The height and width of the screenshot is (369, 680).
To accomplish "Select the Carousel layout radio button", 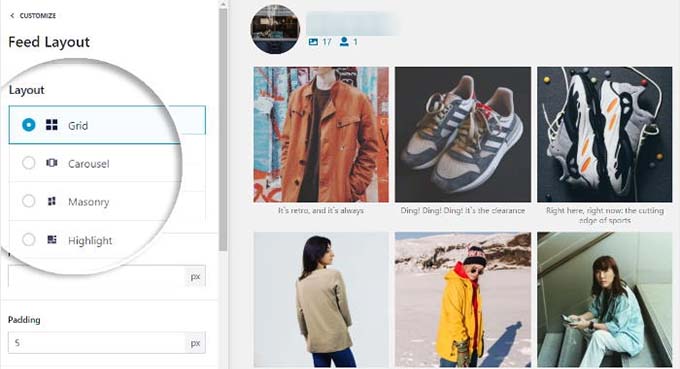I will point(29,163).
